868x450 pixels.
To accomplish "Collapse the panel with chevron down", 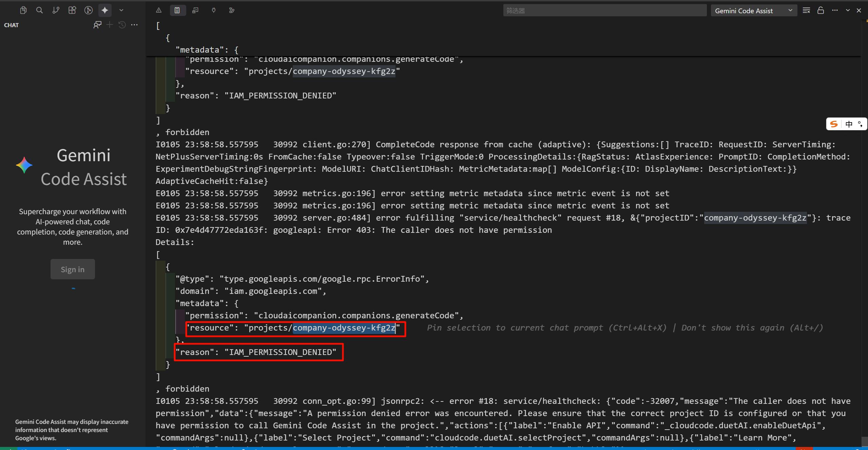I will coord(848,11).
